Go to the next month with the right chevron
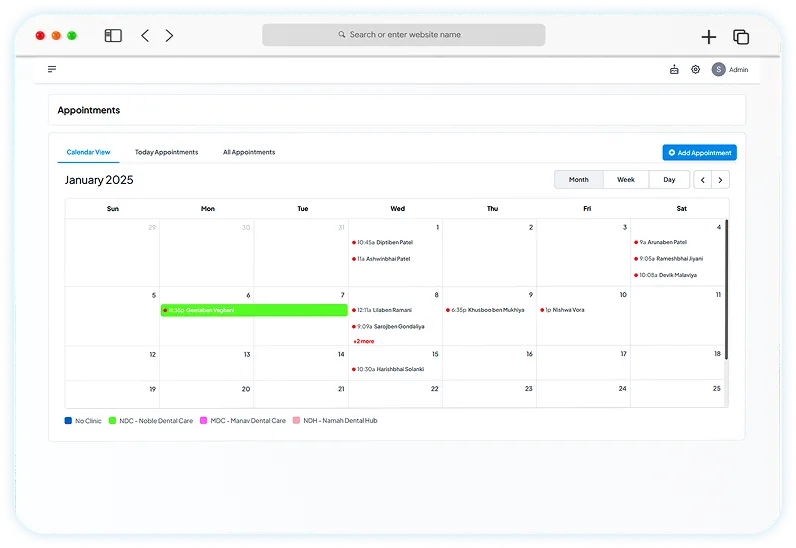The image size is (796, 548). click(720, 180)
